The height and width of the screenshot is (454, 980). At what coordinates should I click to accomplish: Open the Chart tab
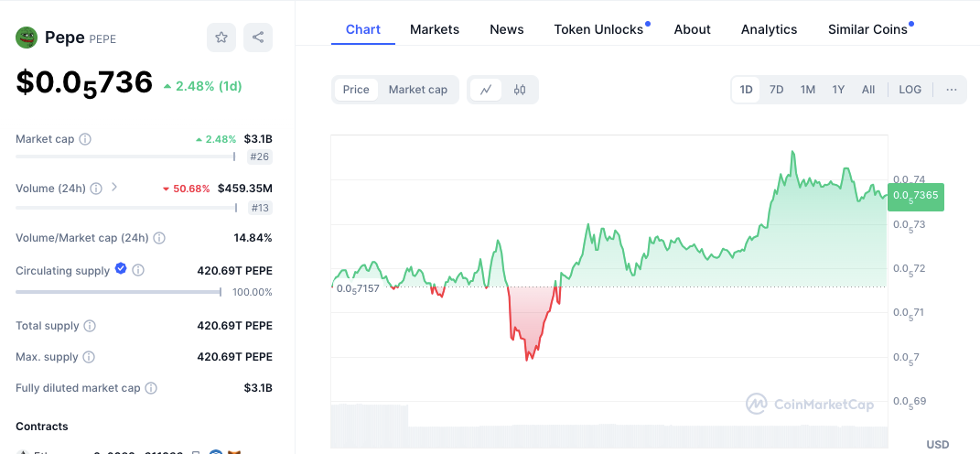363,29
